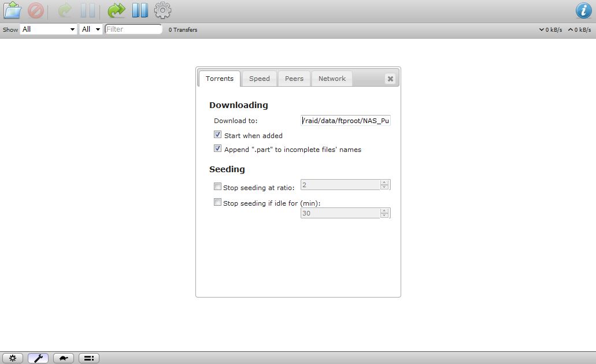This screenshot has width=596, height=364.
Task: Open the Show state filter dropdown
Action: (x=49, y=29)
